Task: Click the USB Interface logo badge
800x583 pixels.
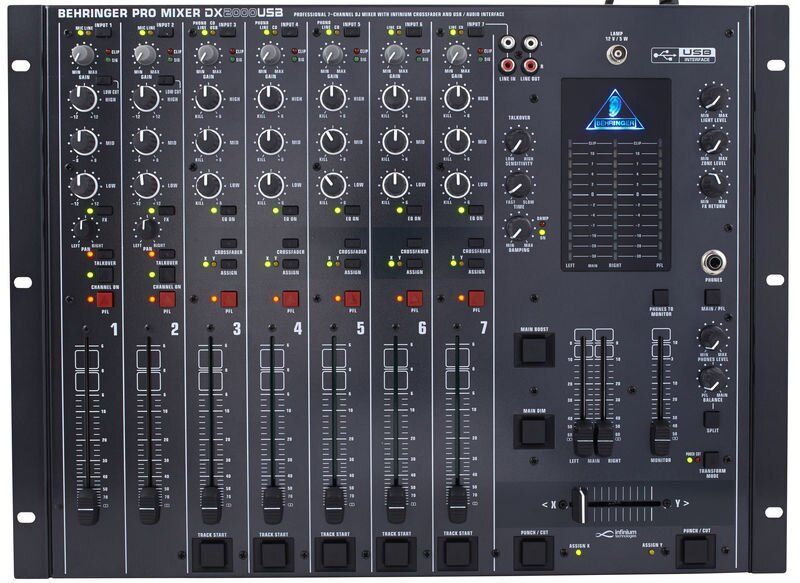Action: click(x=683, y=55)
